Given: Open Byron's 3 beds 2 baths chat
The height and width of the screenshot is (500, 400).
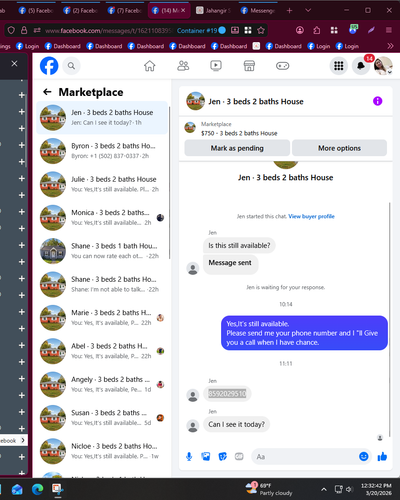Looking at the screenshot, I should coord(102,151).
